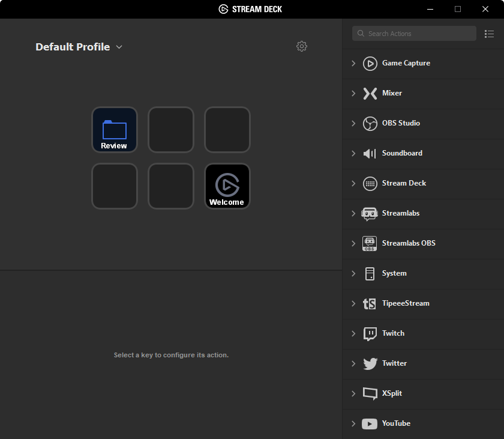This screenshot has width=504, height=439.
Task: Click the Twitch logo icon
Action: click(x=370, y=334)
